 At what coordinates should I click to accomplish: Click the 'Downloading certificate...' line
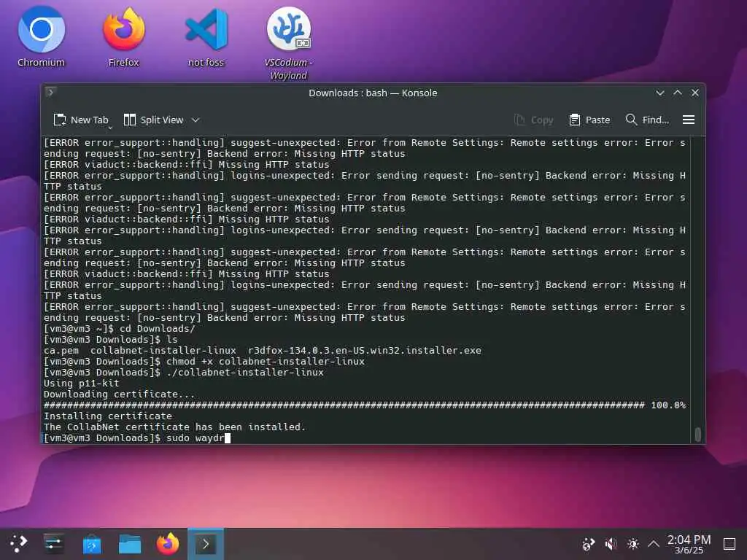(x=119, y=394)
